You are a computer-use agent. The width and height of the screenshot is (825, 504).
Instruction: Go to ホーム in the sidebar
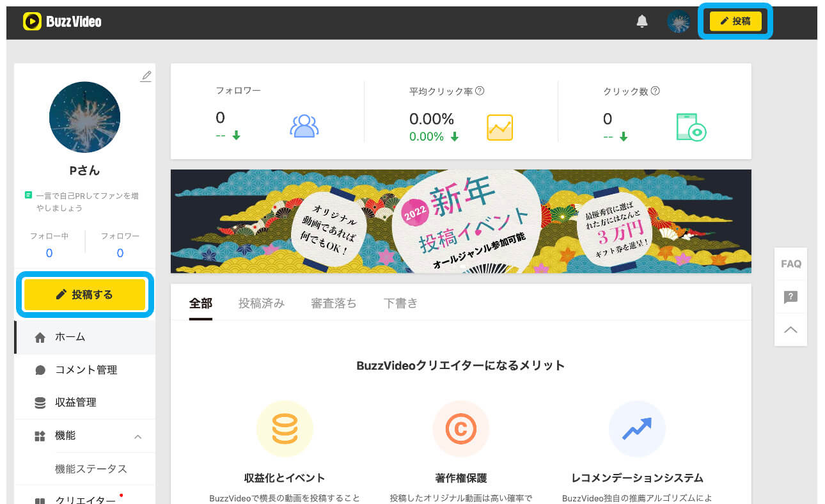coord(85,337)
